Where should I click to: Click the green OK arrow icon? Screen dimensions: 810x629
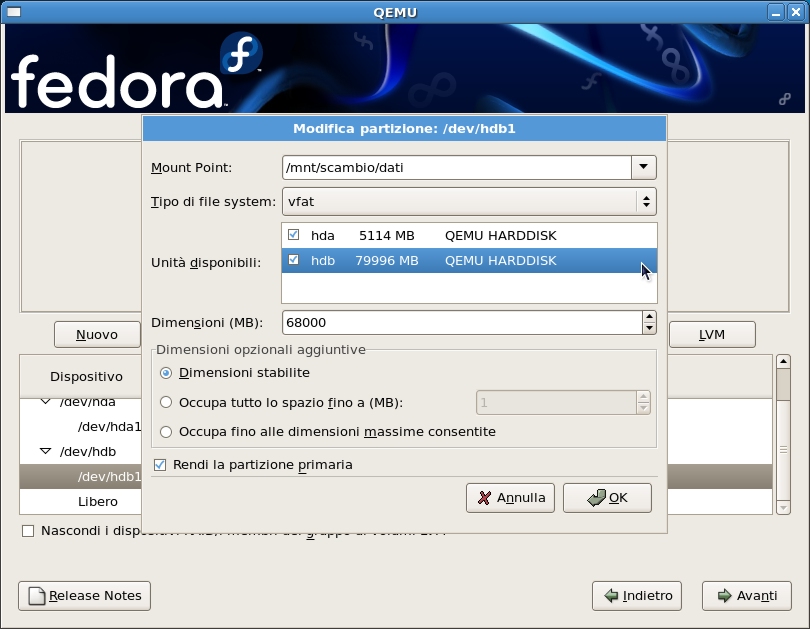coord(597,498)
